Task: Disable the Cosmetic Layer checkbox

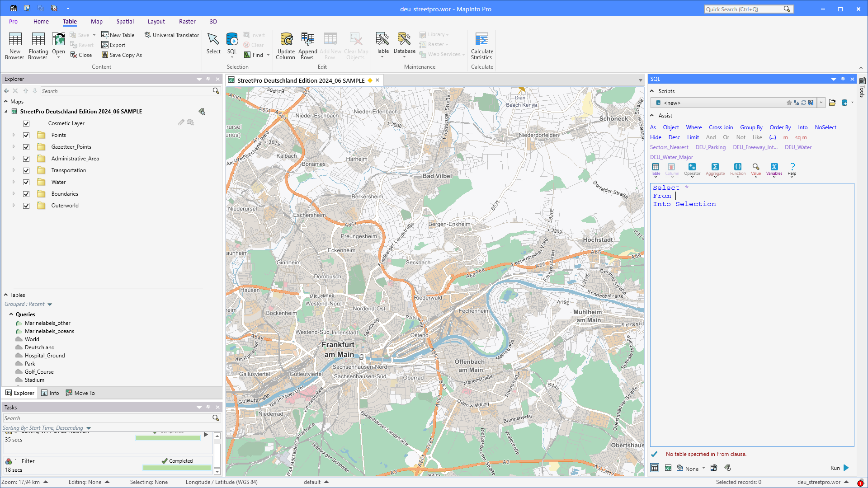Action: (x=26, y=123)
